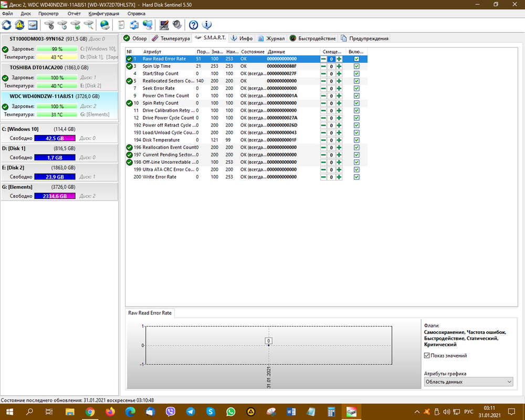525x420 pixels.
Task: Click the refresh disk information toolbar icon
Action: [7, 25]
